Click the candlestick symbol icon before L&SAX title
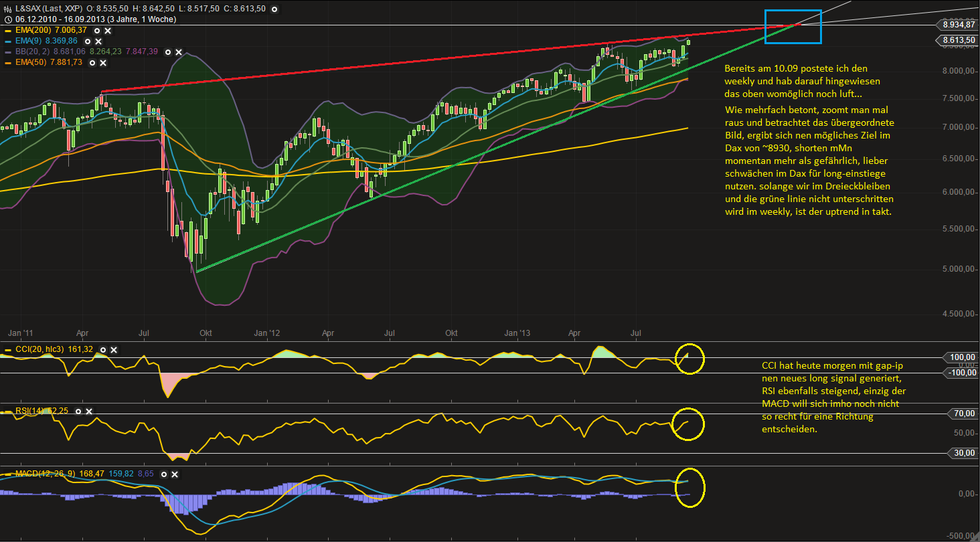Viewport: 980px width, 542px height. click(7, 9)
